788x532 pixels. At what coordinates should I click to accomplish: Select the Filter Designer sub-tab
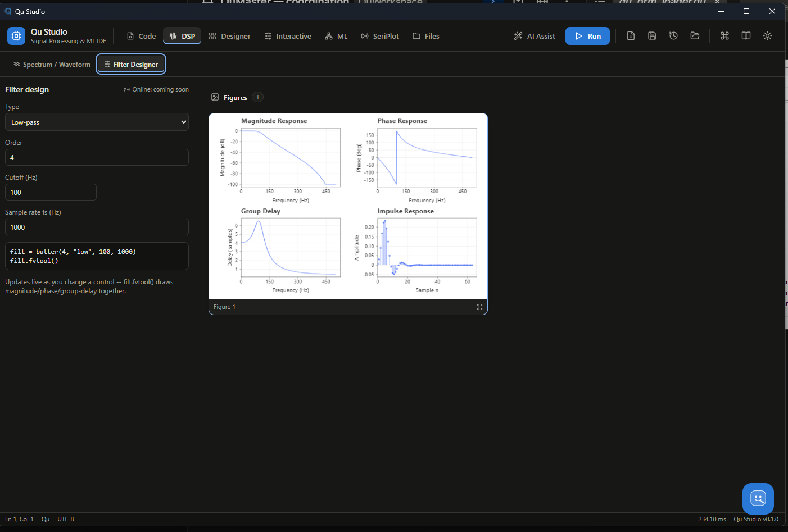click(131, 65)
